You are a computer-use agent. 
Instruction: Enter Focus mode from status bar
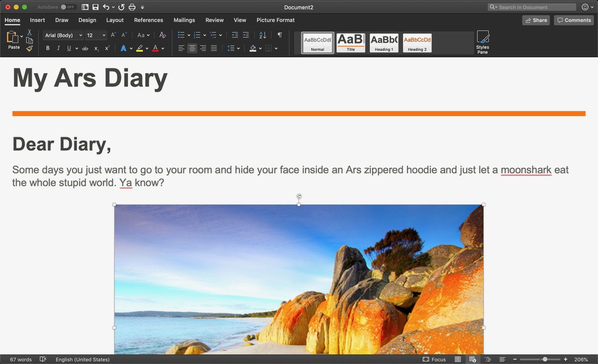pyautogui.click(x=434, y=359)
